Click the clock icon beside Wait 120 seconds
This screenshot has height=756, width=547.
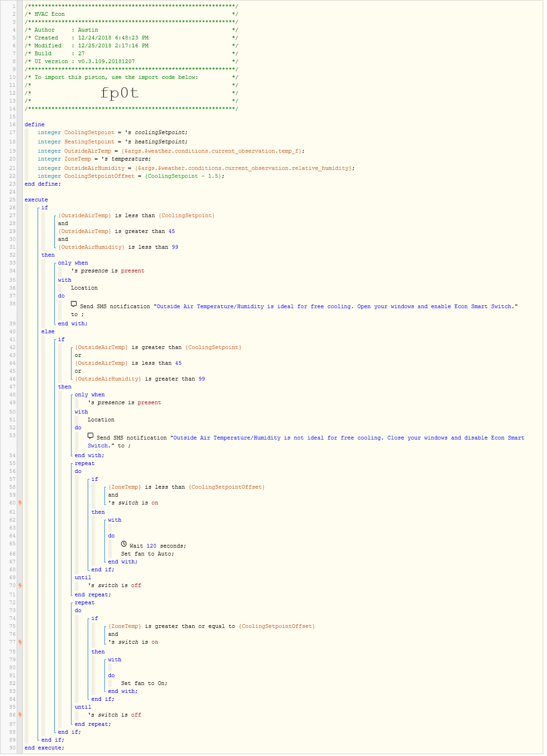[124, 544]
